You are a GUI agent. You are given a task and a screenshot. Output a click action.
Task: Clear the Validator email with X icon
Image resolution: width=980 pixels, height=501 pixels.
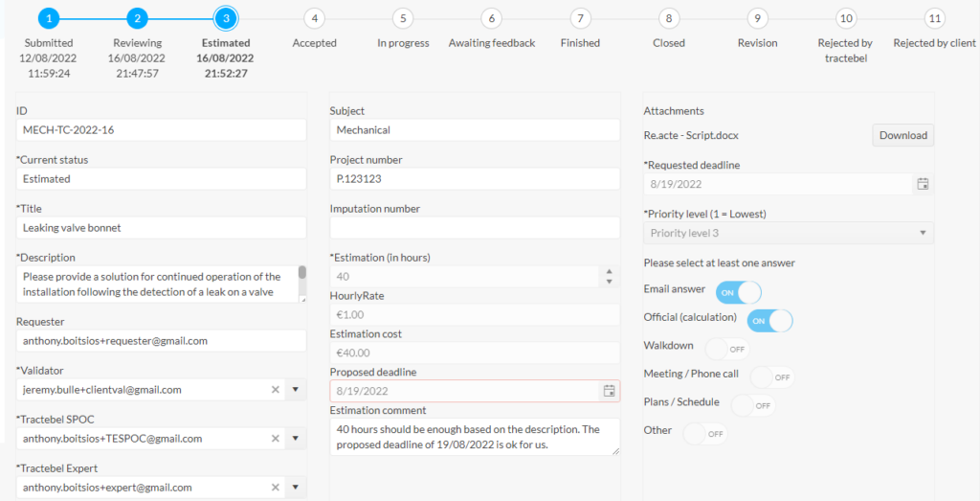275,390
